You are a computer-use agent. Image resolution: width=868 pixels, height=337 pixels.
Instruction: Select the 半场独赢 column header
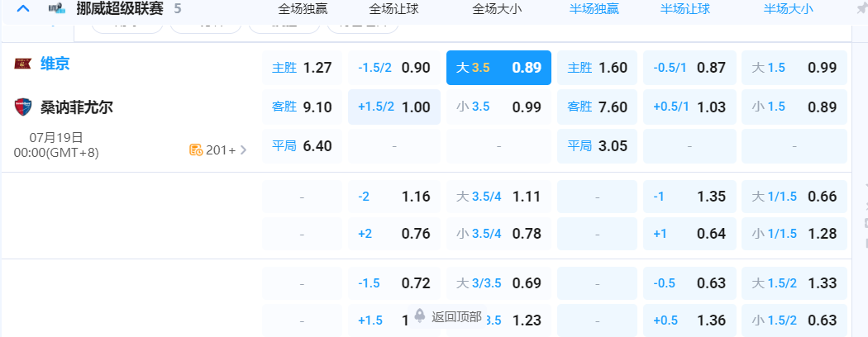pos(594,9)
